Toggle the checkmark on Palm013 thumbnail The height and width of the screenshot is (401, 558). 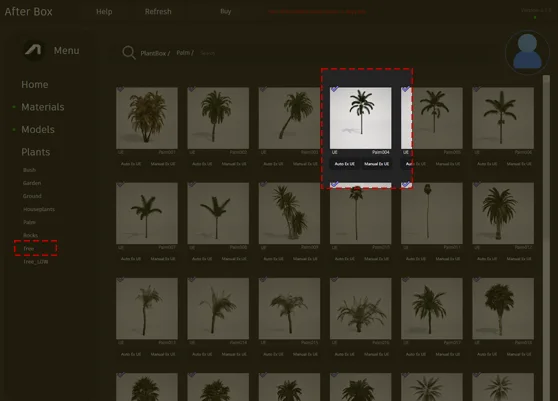(120, 280)
